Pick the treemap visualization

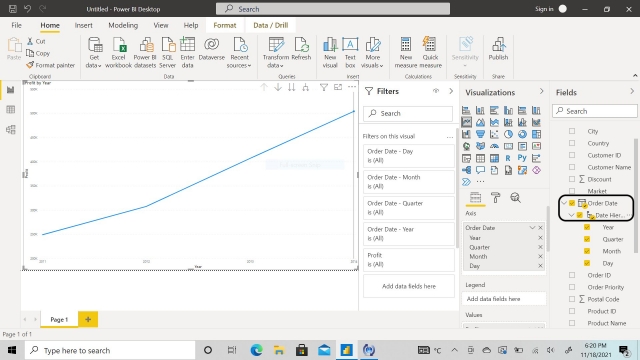tap(536, 134)
